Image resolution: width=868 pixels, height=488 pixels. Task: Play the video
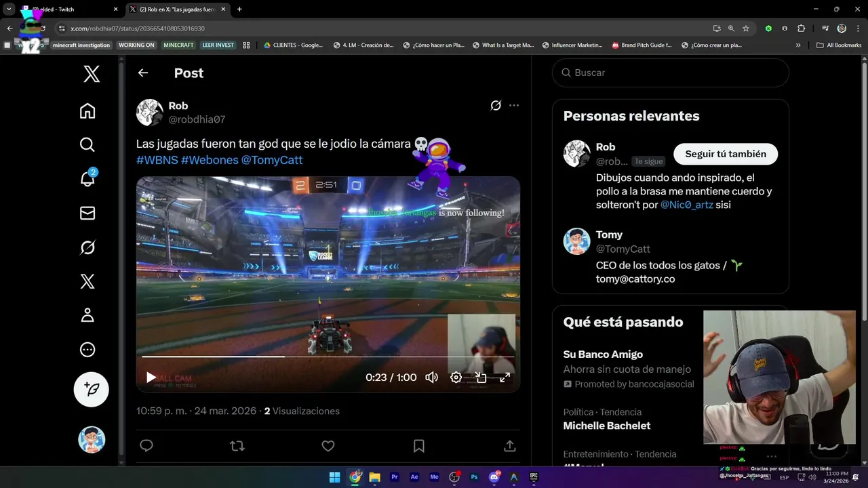[151, 378]
